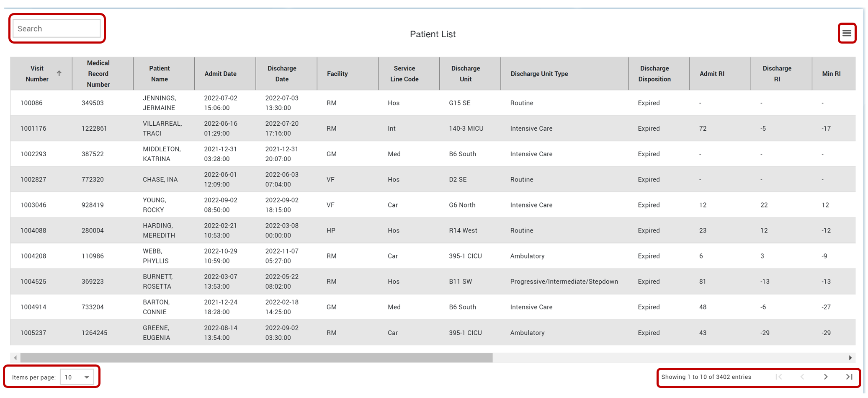Click the Patient List title
The width and height of the screenshot is (868, 398).
(433, 34)
